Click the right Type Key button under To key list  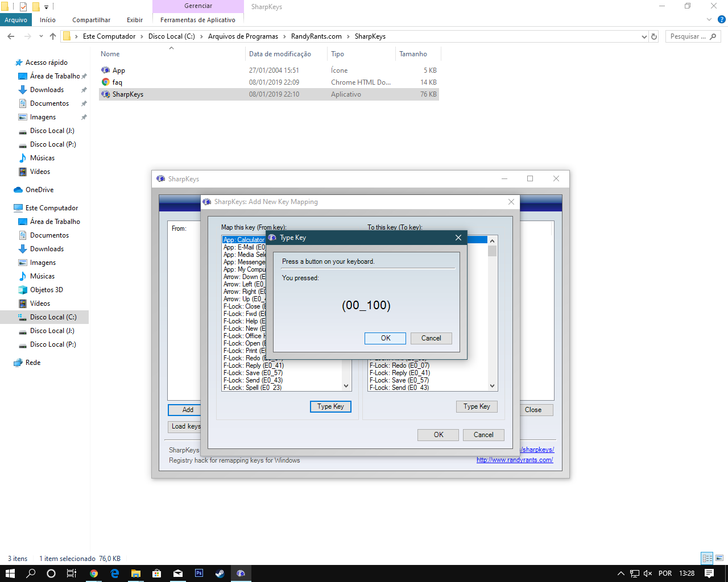[x=477, y=406]
